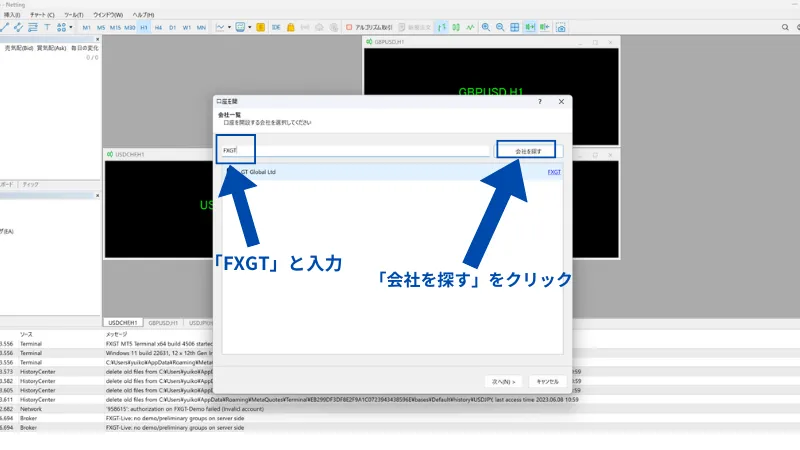800x450 pixels.
Task: Select the Fibonacci retracement tool
Action: pos(33,28)
